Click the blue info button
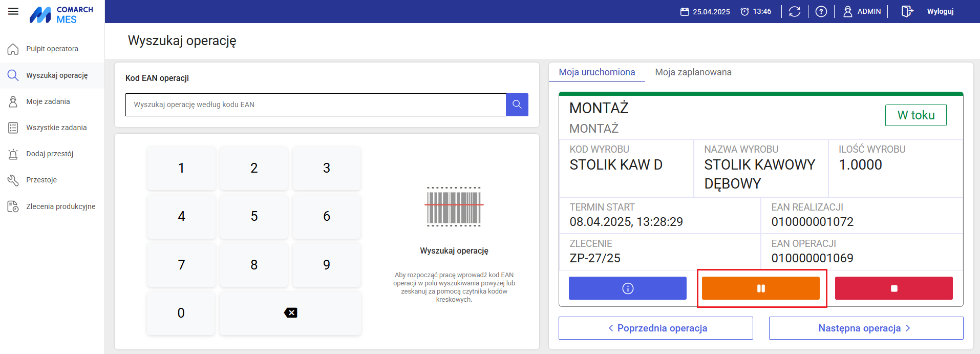This screenshot has width=980, height=354. coord(627,288)
